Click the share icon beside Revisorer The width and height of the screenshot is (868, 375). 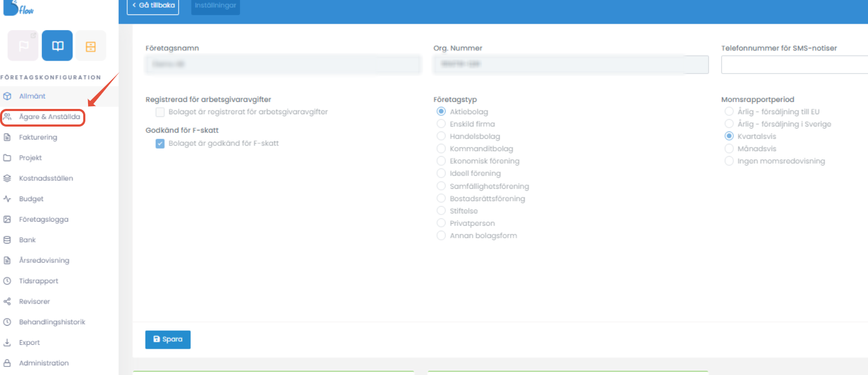(x=8, y=302)
